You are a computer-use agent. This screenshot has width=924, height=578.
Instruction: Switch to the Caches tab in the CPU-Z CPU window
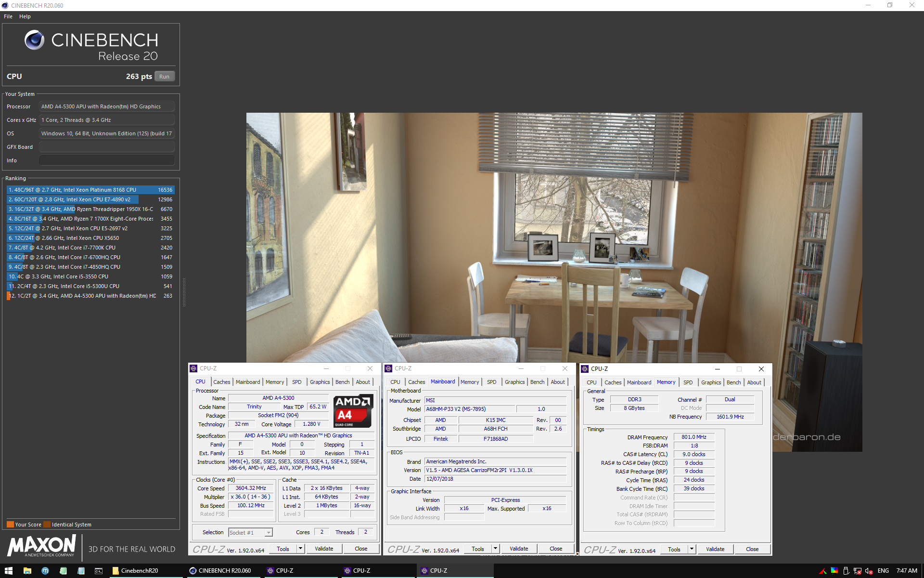pyautogui.click(x=222, y=382)
